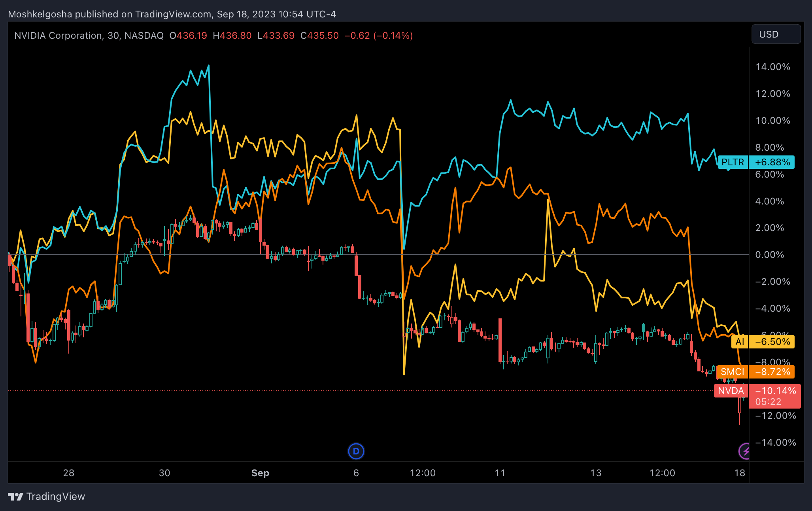Click the 14.00% price scale label
Image resolution: width=812 pixels, height=511 pixels.
[x=773, y=67]
